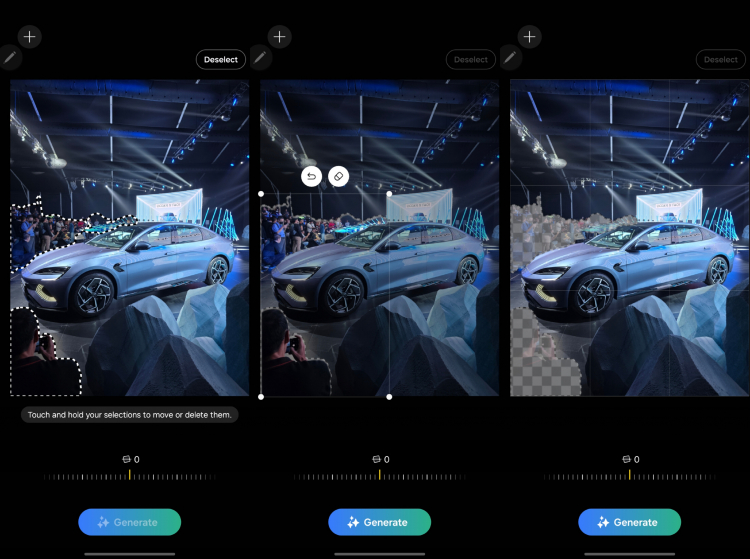Click the top-right selection handle in middle panel
The image size is (750, 559).
point(389,194)
